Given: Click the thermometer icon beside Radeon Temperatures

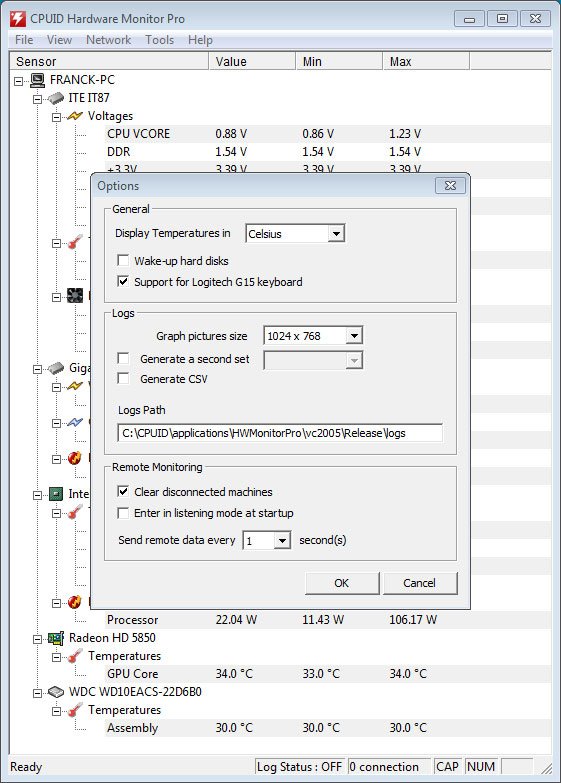Looking at the screenshot, I should pos(75,656).
